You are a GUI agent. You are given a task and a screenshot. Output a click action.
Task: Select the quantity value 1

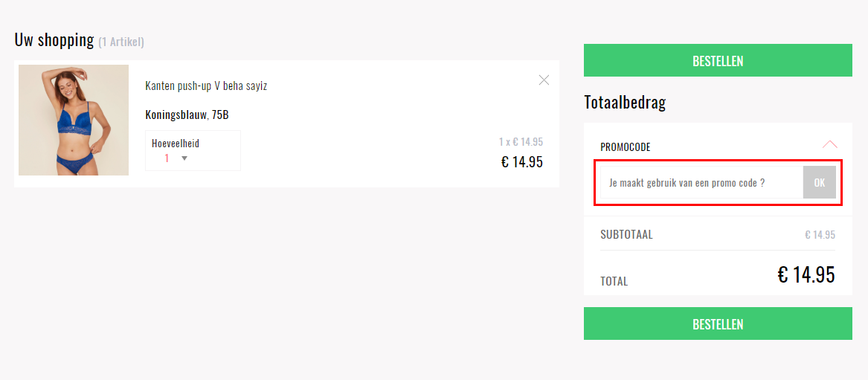point(167,158)
